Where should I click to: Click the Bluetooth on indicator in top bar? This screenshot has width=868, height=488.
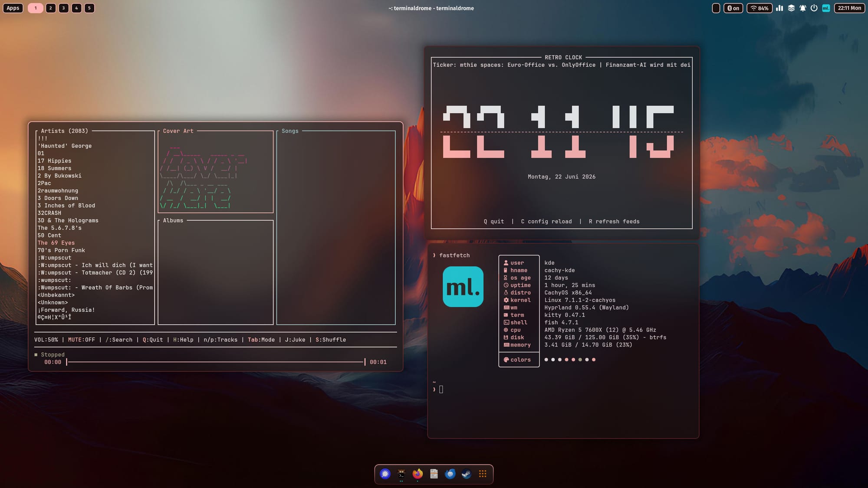coord(733,8)
